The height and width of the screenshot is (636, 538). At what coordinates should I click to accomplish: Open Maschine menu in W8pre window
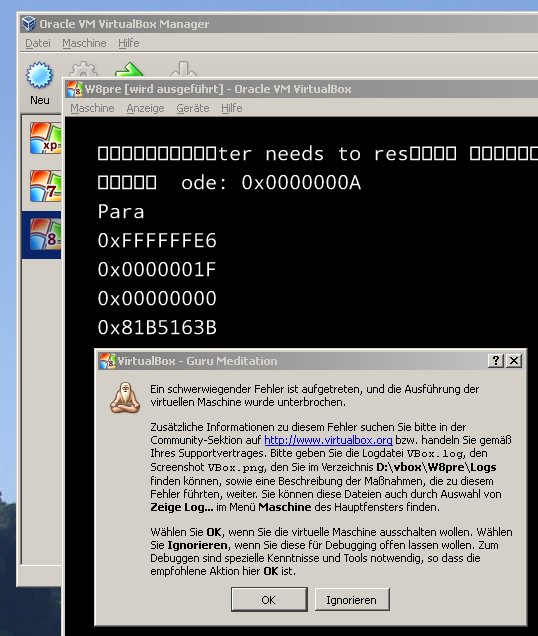click(x=92, y=108)
